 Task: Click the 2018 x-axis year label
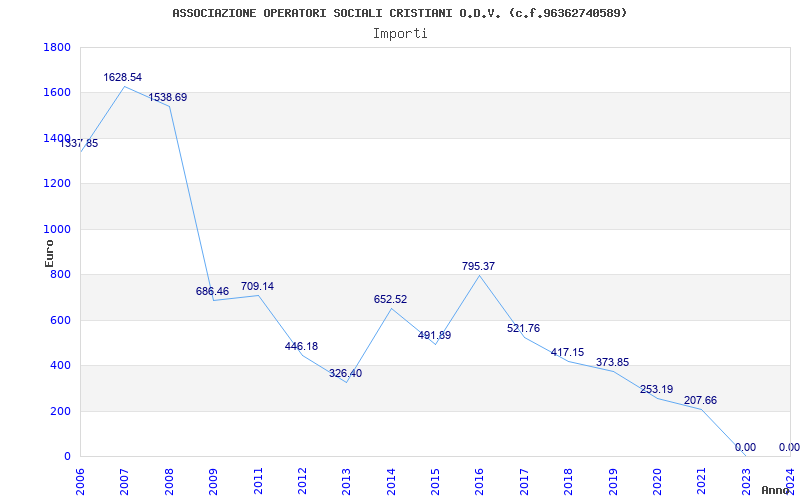[x=569, y=481]
